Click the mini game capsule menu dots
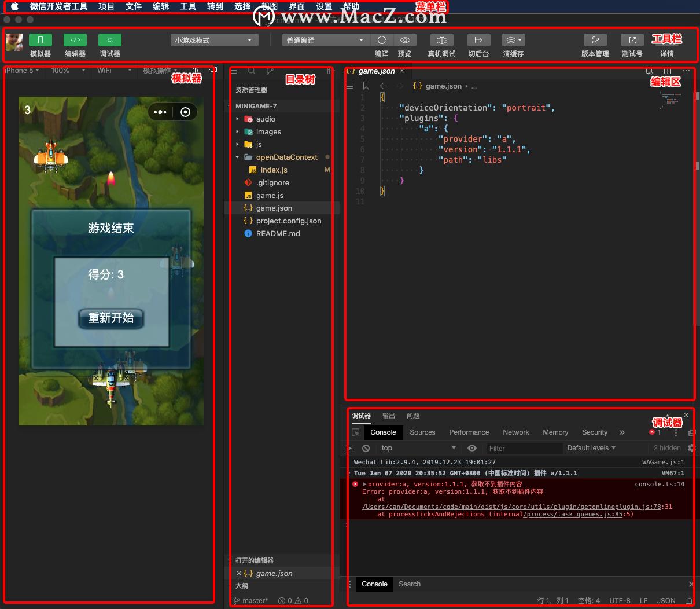 pos(160,112)
